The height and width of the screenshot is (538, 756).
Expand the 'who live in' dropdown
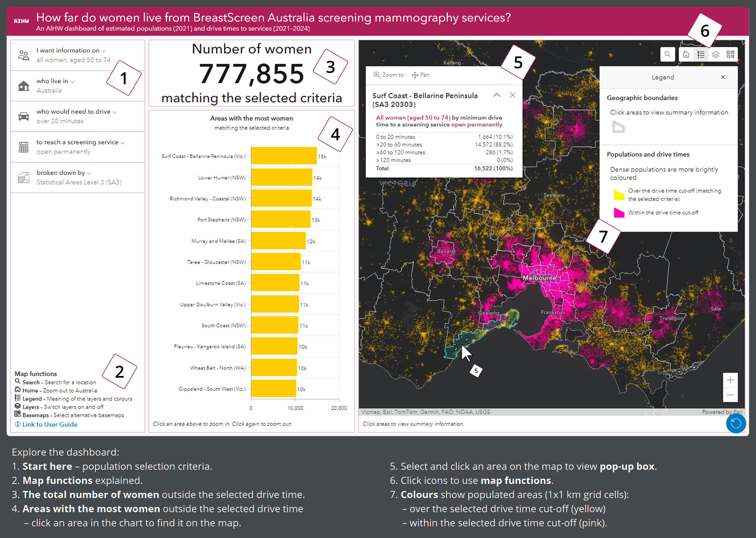click(x=55, y=81)
